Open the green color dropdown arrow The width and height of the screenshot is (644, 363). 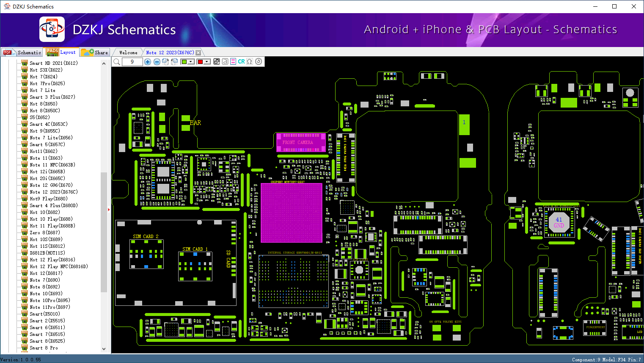191,62
